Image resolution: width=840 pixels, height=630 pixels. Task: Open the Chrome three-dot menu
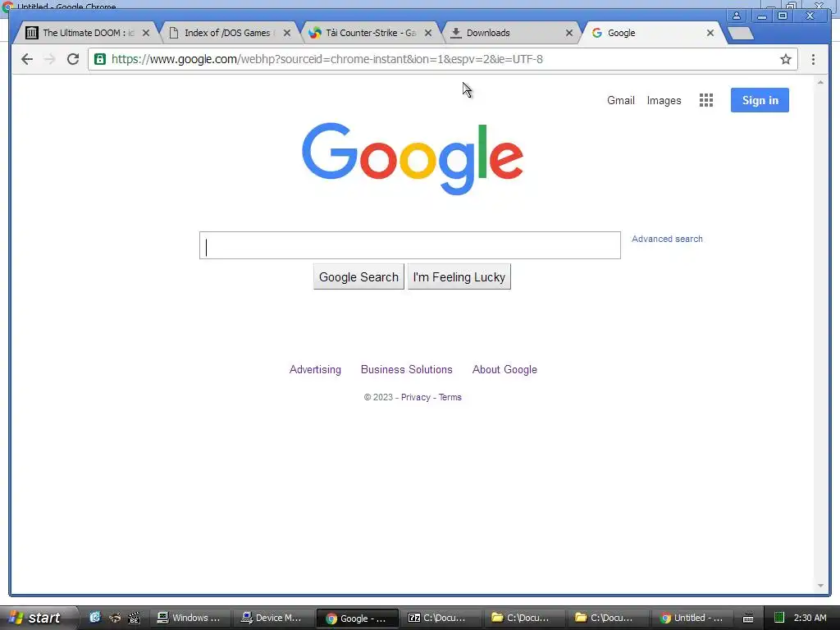[813, 59]
